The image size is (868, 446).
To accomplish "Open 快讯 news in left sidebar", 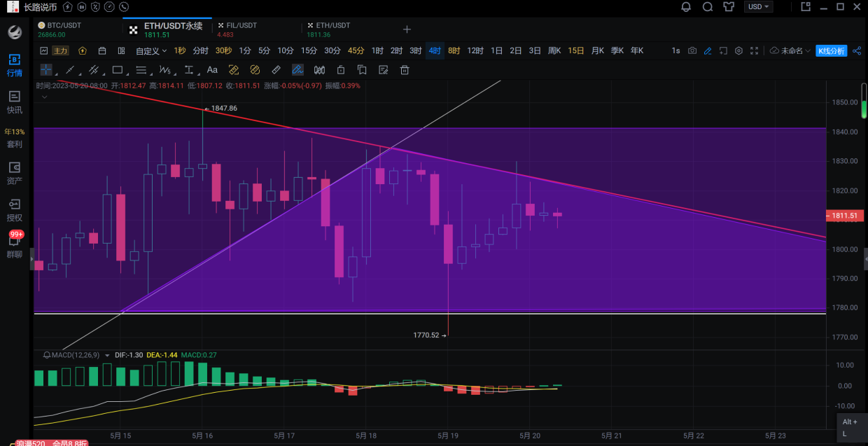I will 14,102.
